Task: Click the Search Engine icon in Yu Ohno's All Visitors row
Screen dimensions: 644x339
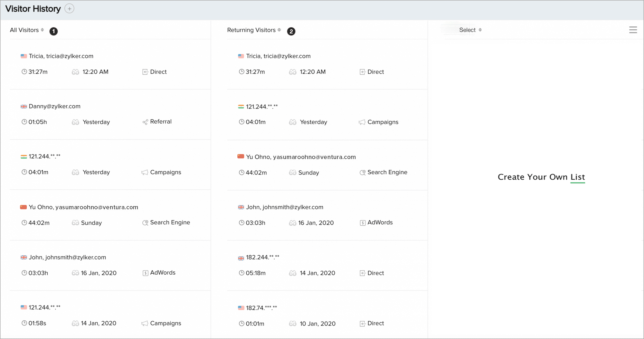Action: tap(145, 223)
